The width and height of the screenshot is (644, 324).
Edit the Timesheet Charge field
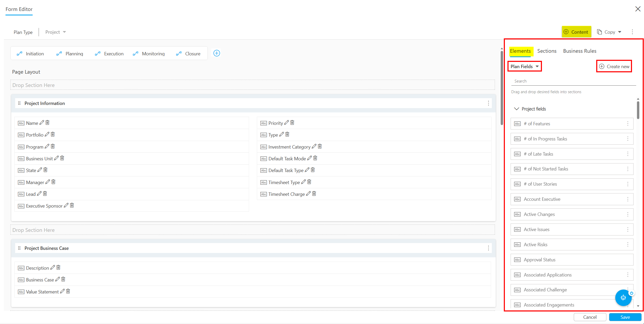pos(308,194)
